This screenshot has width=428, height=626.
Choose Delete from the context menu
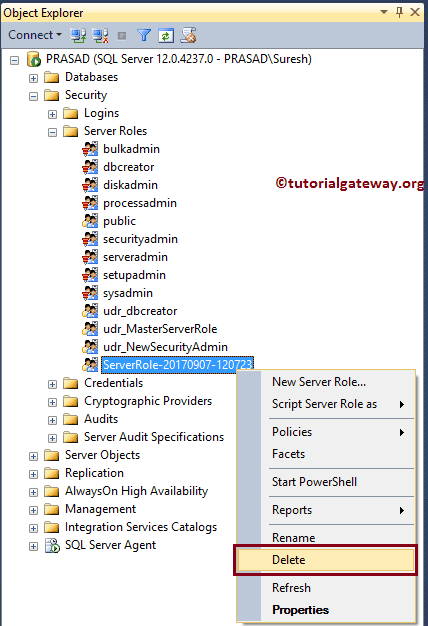(x=326, y=560)
